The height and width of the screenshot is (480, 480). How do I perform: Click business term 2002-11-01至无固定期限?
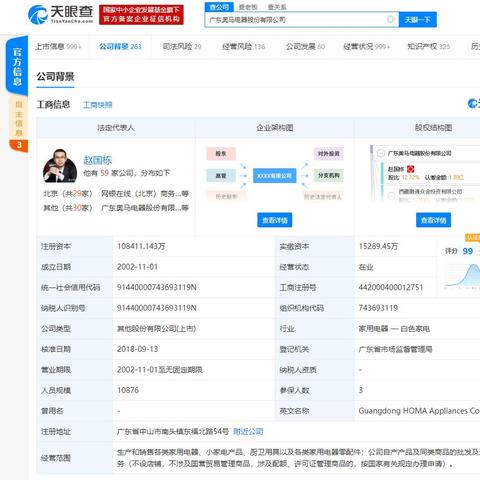160,370
